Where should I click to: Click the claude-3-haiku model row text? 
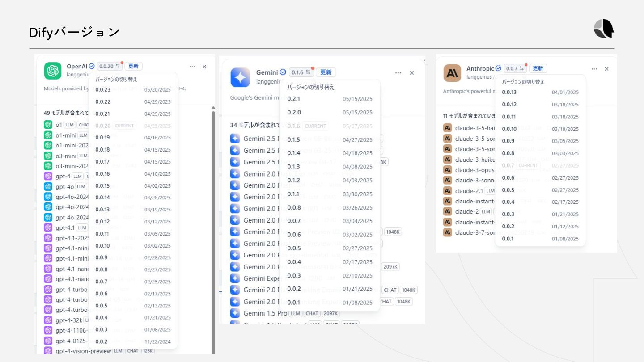[x=475, y=160]
